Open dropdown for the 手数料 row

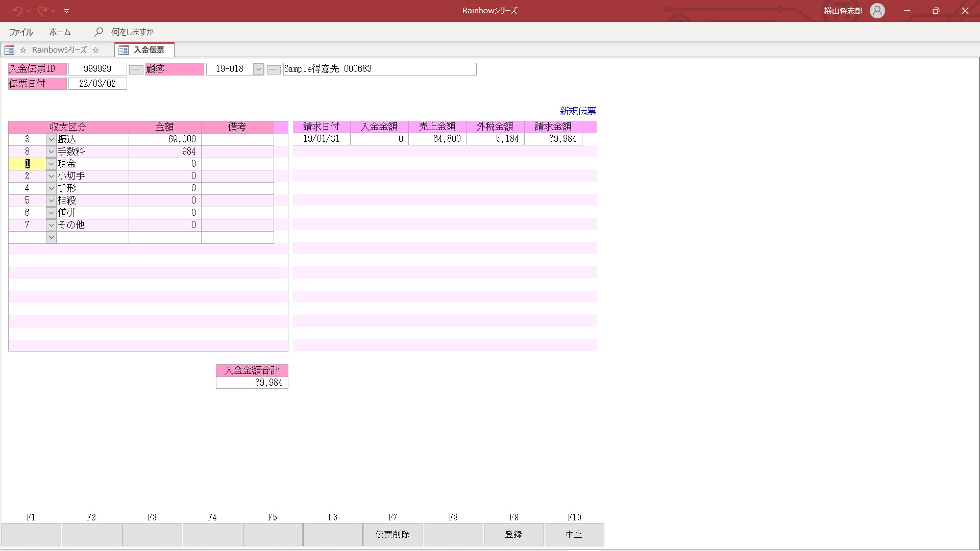(x=51, y=152)
